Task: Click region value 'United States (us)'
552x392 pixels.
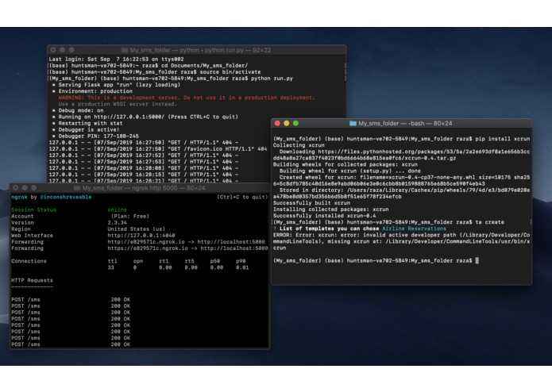Action: click(x=137, y=229)
